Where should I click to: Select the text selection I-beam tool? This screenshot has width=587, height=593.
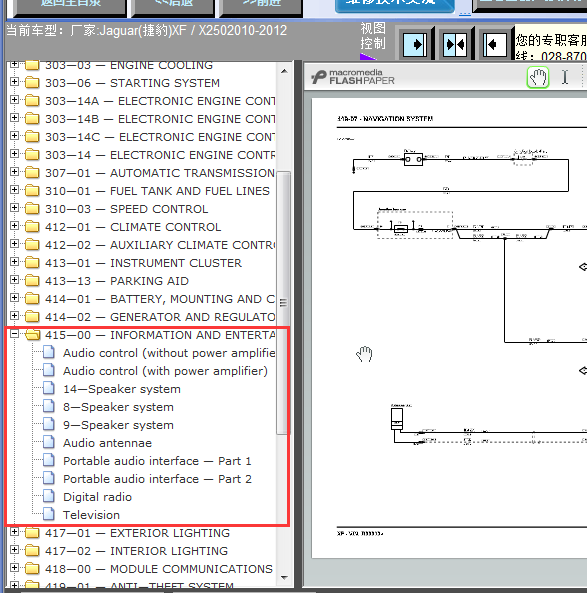pos(565,77)
